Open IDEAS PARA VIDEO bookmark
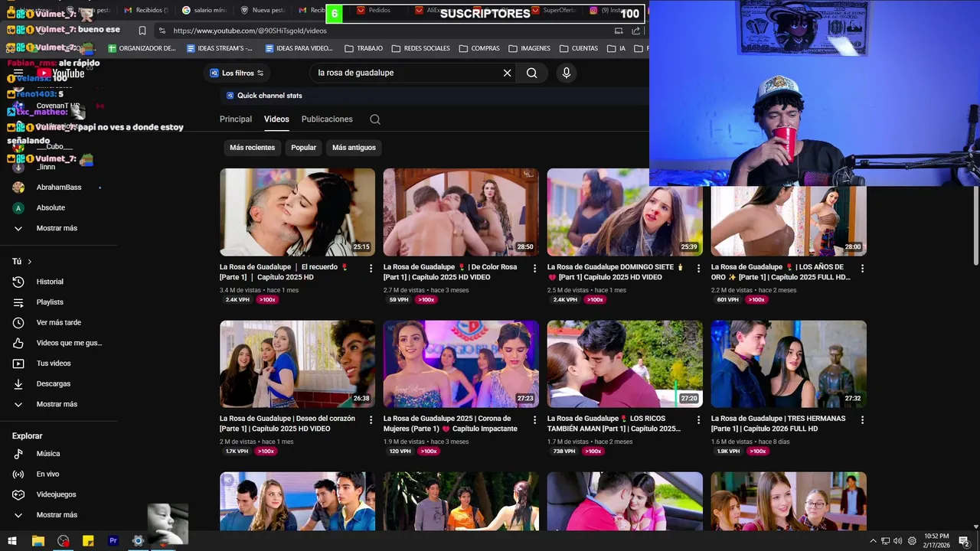Screen dimensions: 980x551 (x=298, y=48)
